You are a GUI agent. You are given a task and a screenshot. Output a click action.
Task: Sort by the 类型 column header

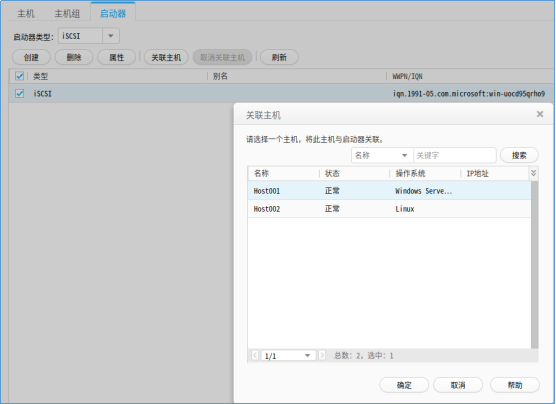pos(40,76)
